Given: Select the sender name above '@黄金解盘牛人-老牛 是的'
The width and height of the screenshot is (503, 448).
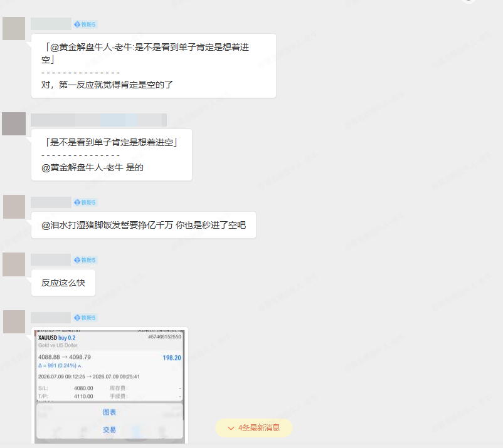Looking at the screenshot, I should (99, 120).
